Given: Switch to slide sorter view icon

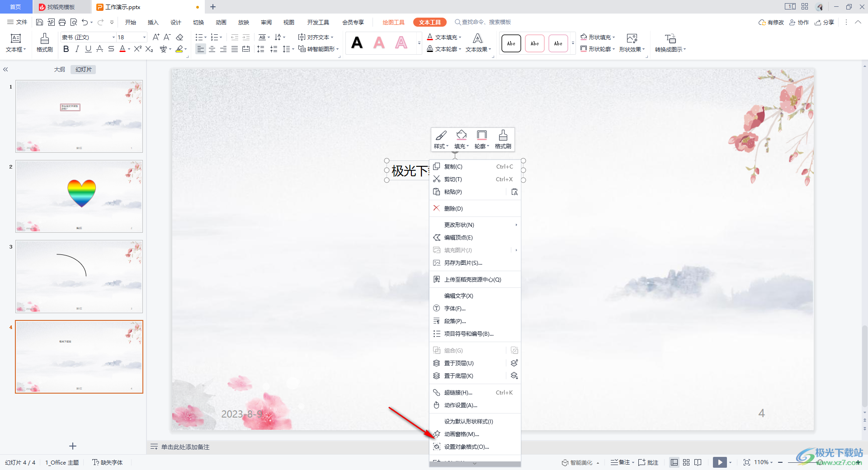Looking at the screenshot, I should pyautogui.click(x=686, y=462).
